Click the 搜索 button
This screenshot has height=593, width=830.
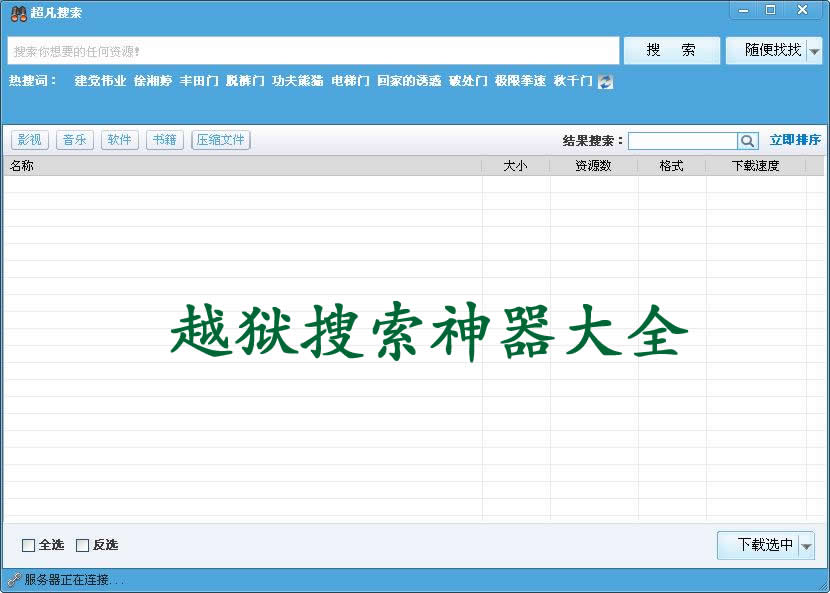click(671, 50)
